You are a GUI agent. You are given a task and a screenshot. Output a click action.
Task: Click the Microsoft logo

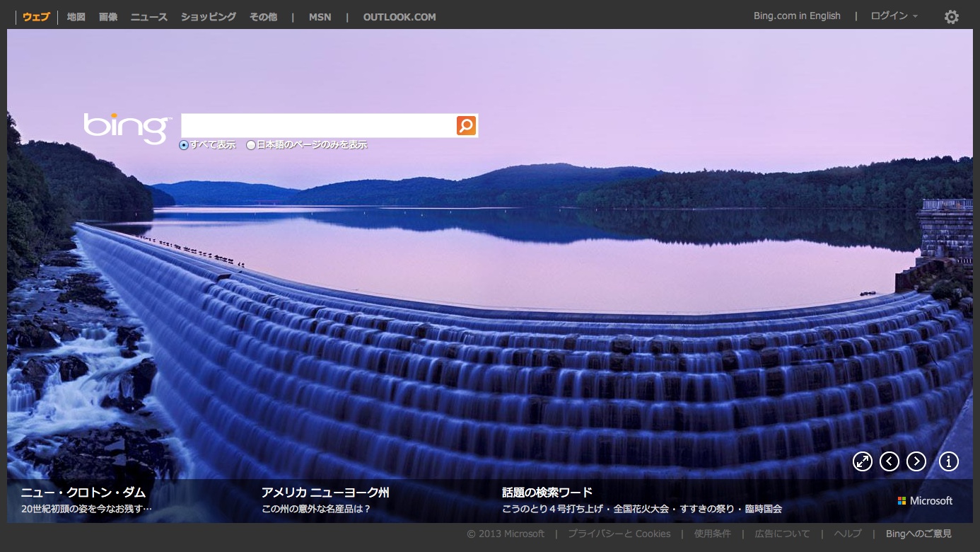pyautogui.click(x=925, y=500)
